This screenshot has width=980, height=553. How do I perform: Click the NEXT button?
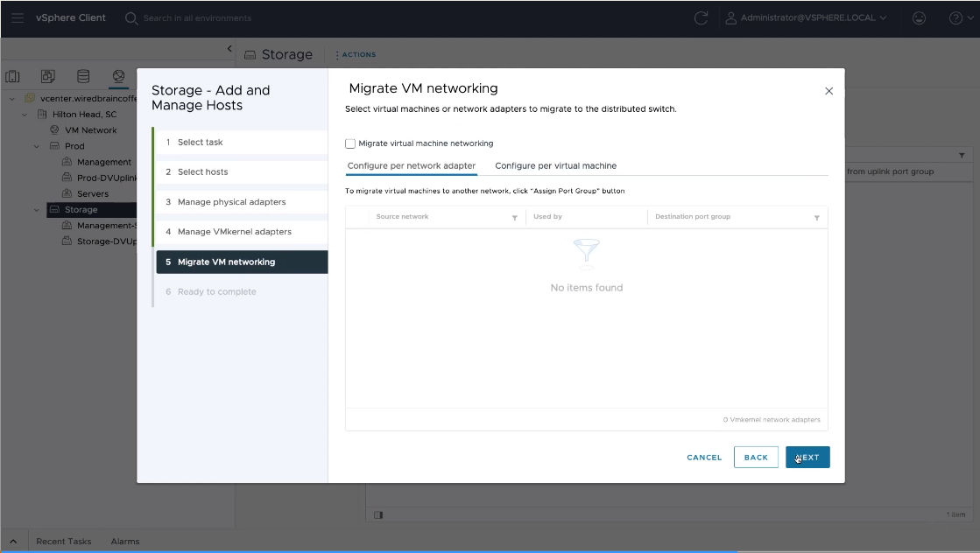pyautogui.click(x=807, y=457)
